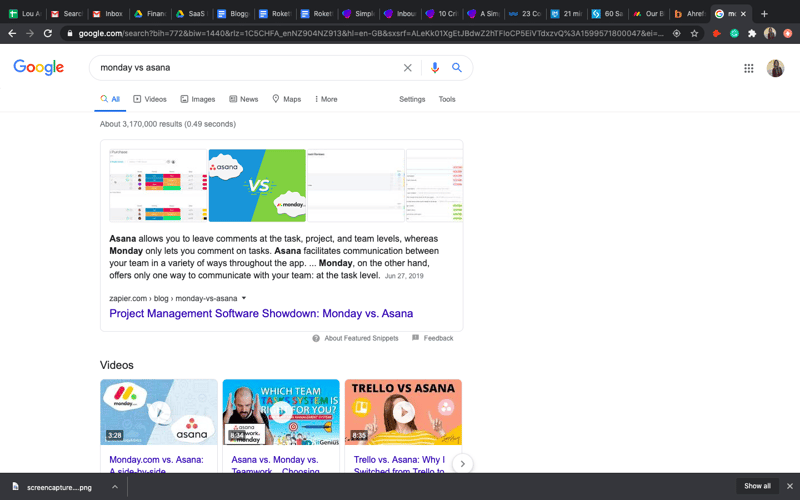Clear search query with X icon
Image resolution: width=800 pixels, height=500 pixels.
pyautogui.click(x=408, y=68)
